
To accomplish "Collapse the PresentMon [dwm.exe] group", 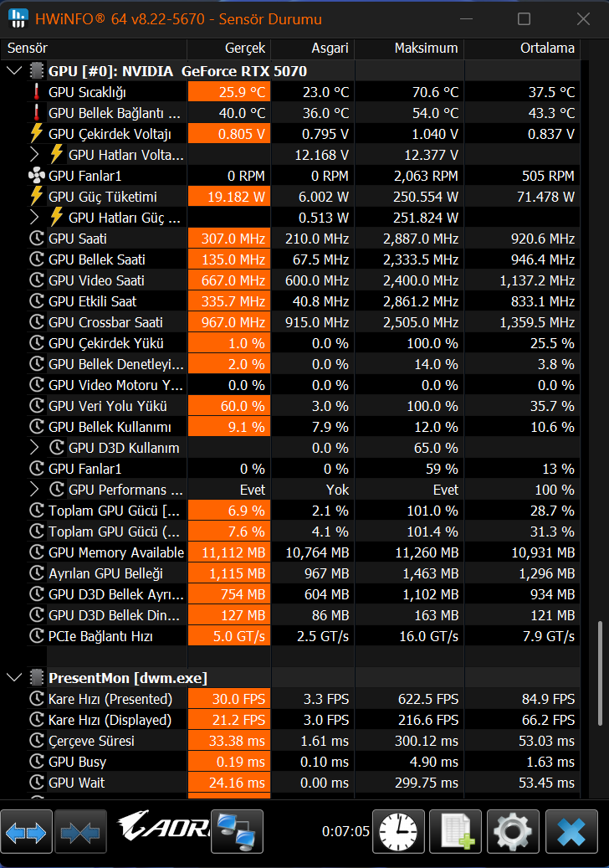I will (x=14, y=677).
